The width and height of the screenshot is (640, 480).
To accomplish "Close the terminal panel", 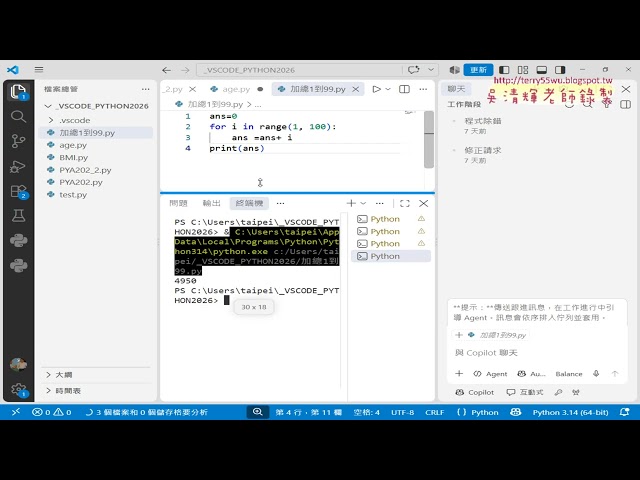I will (x=424, y=203).
